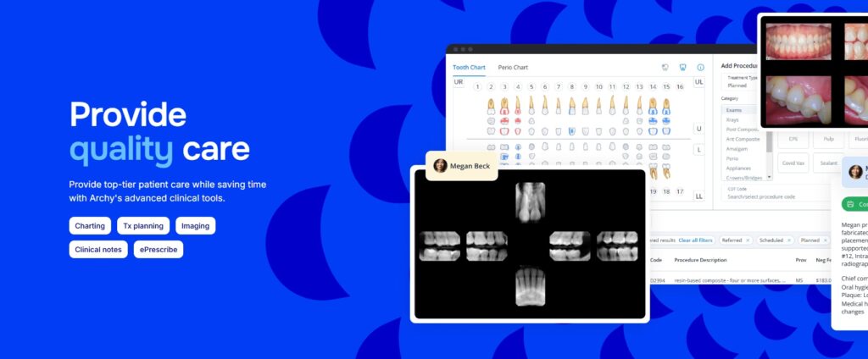Screen dimensions: 868x359
Task: Click the Clinical notes pill tag
Action: (x=98, y=250)
